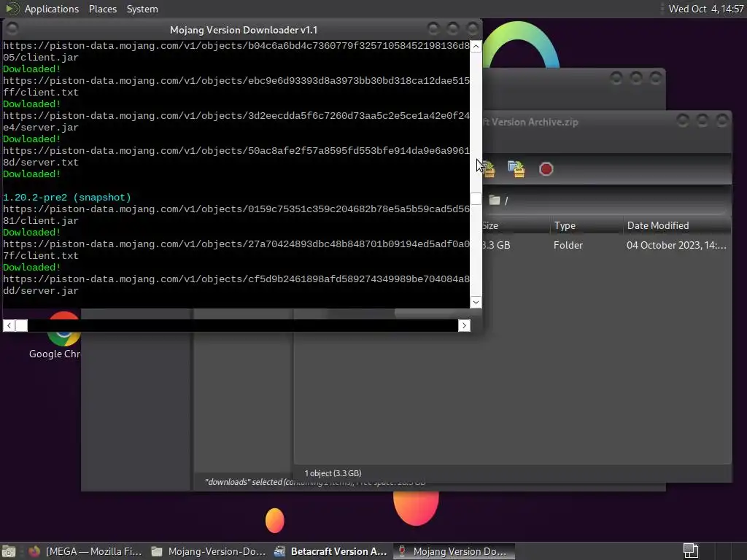This screenshot has width=747, height=560.
Task: Click the clock showing Wed Oct 4, 14:57
Action: [705, 9]
